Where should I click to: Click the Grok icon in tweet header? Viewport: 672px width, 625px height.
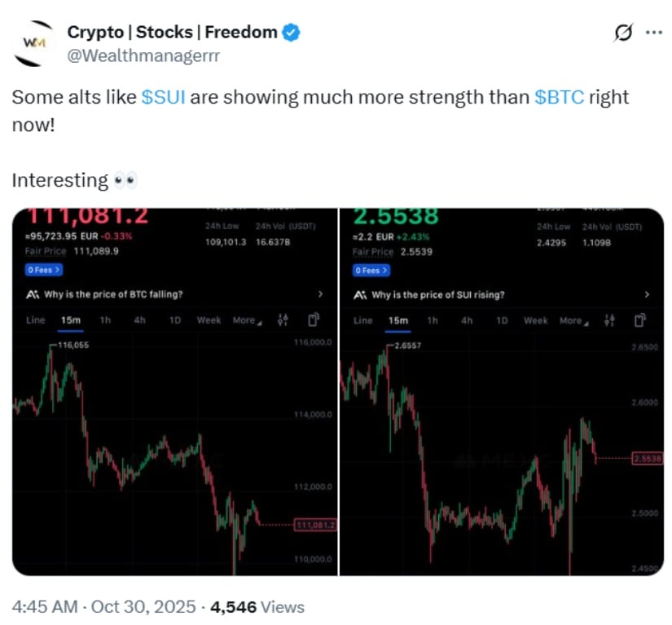pyautogui.click(x=623, y=33)
